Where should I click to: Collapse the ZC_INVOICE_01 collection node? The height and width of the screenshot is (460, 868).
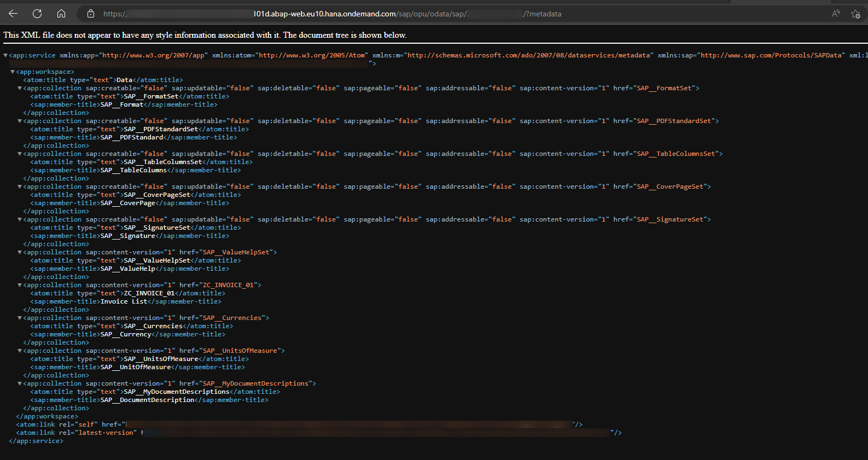(x=20, y=285)
